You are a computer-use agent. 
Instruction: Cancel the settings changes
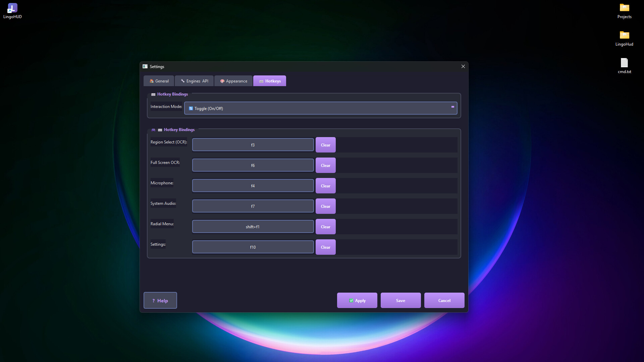click(x=444, y=300)
